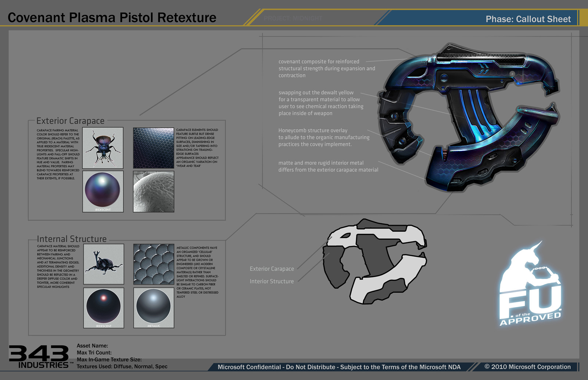Select the beetle photo under Exterior Carapace
Screen dimensions: 588x380
pyautogui.click(x=103, y=148)
